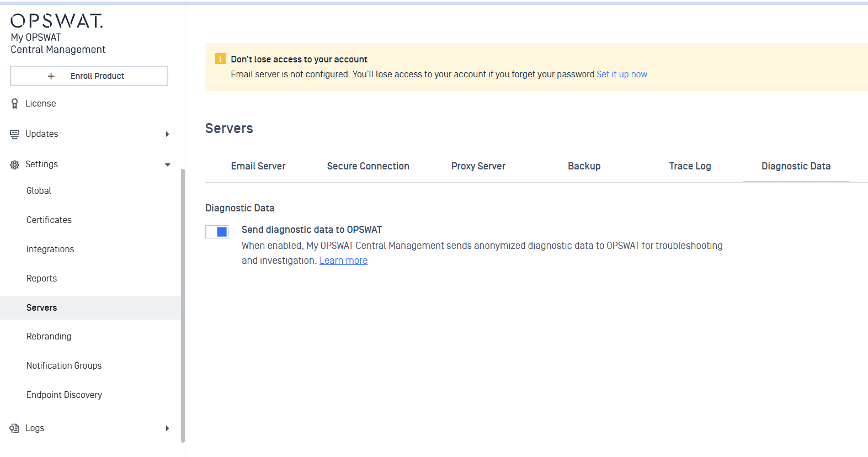
Task: Click the OPSWAT logo
Action: pyautogui.click(x=57, y=21)
